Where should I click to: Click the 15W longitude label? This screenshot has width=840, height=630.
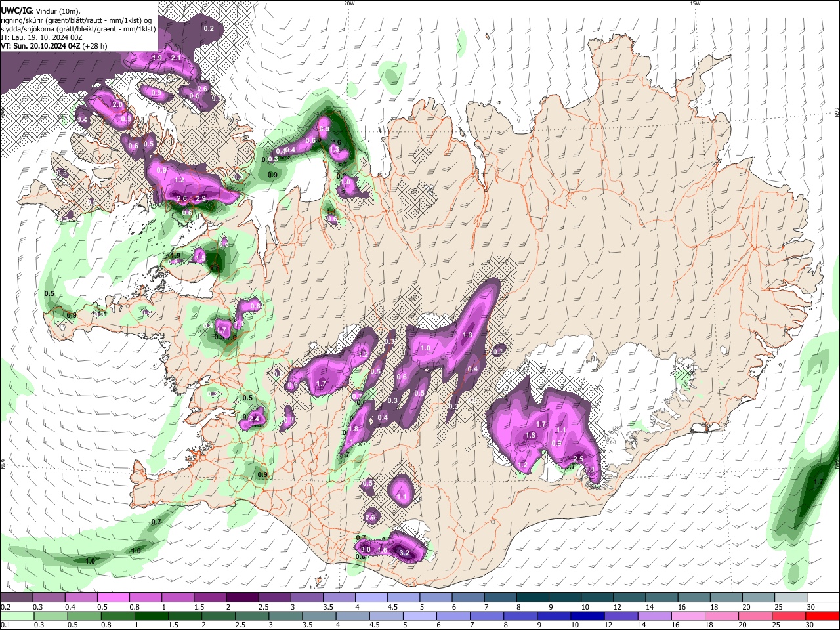(x=695, y=3)
